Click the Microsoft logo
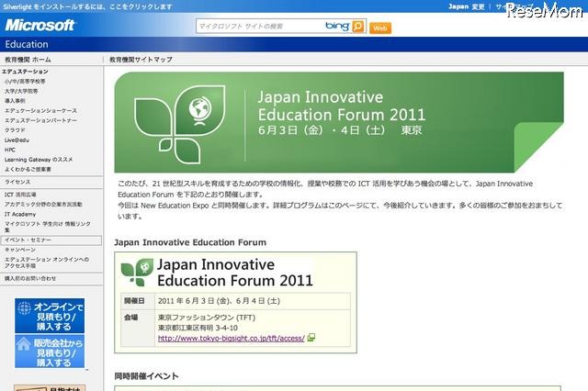588x391 pixels. pyautogui.click(x=40, y=25)
